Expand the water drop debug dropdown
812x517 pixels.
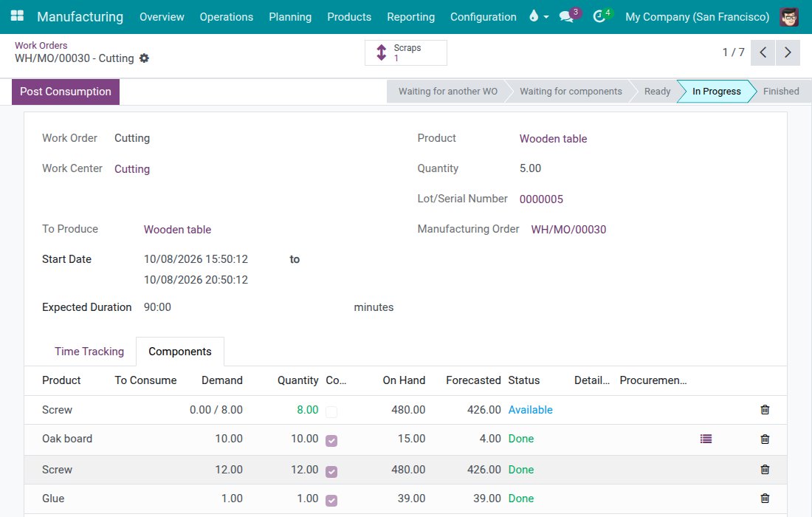tap(539, 16)
